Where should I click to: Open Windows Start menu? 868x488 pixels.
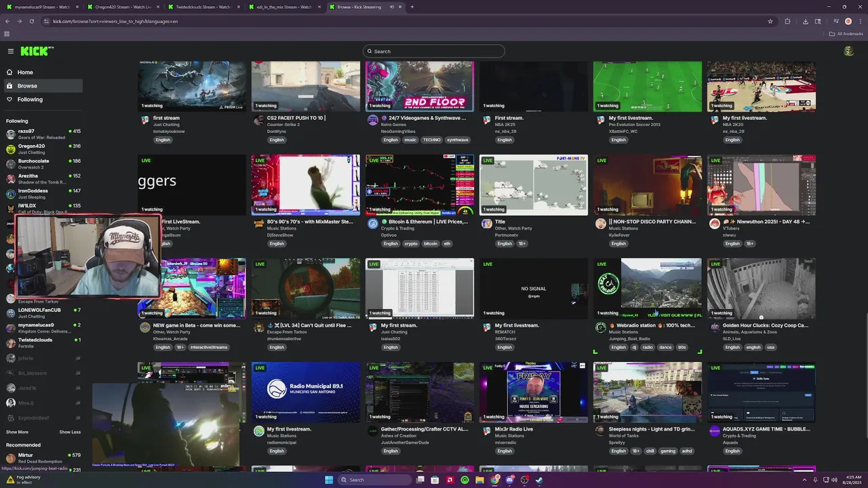pyautogui.click(x=329, y=480)
